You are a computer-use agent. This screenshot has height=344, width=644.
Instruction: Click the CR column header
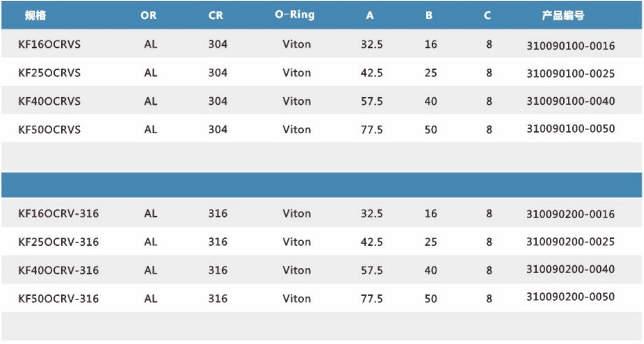[x=216, y=16]
